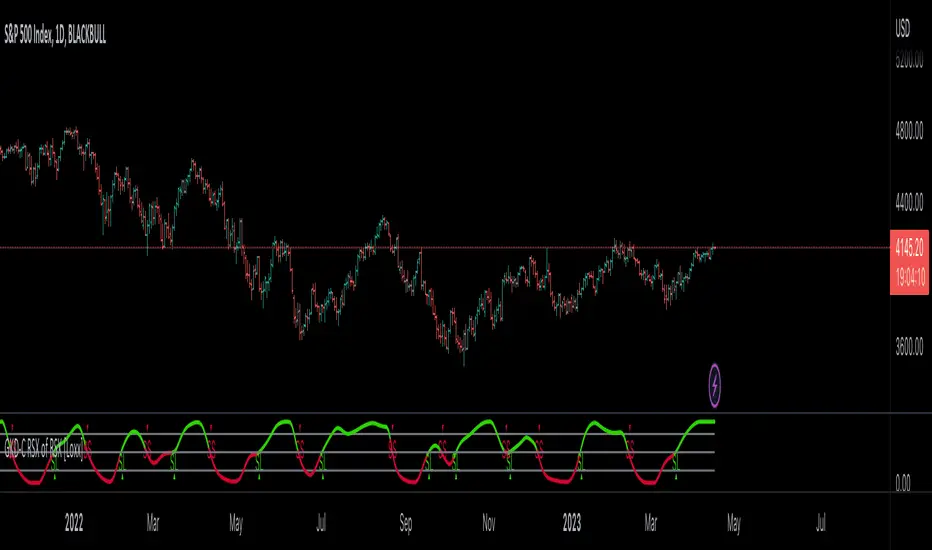Screen dimensions: 932x550
Task: Click the 4400.00 price axis label
Action: click(x=909, y=203)
